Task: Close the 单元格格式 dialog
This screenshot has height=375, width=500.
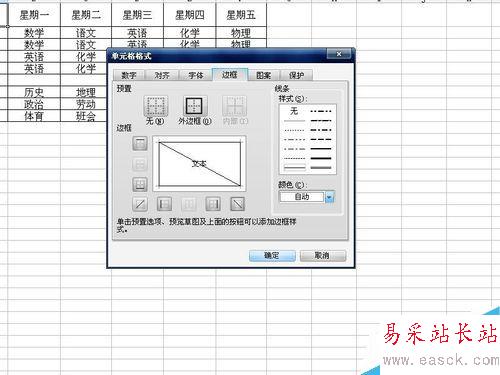Action: (x=339, y=54)
